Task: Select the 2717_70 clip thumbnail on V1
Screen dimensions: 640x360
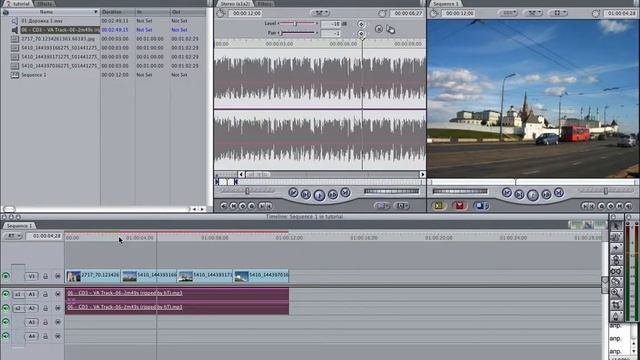Action: pyautogui.click(x=73, y=276)
